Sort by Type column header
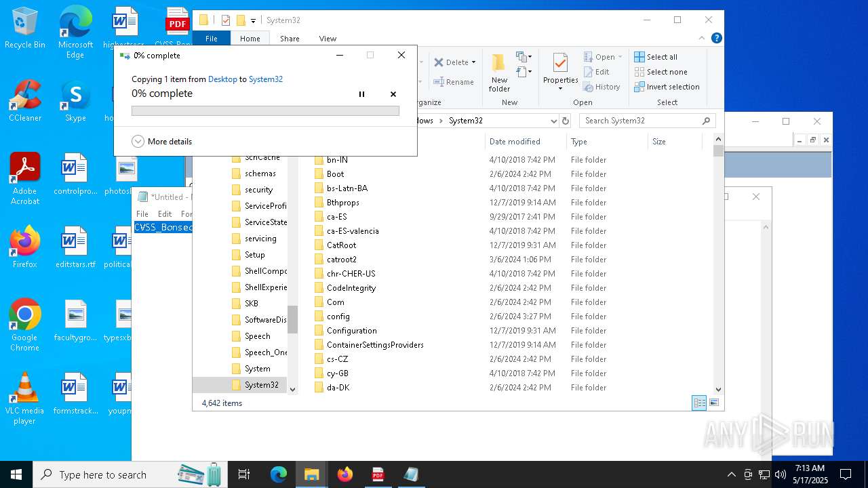868x488 pixels. (x=607, y=142)
